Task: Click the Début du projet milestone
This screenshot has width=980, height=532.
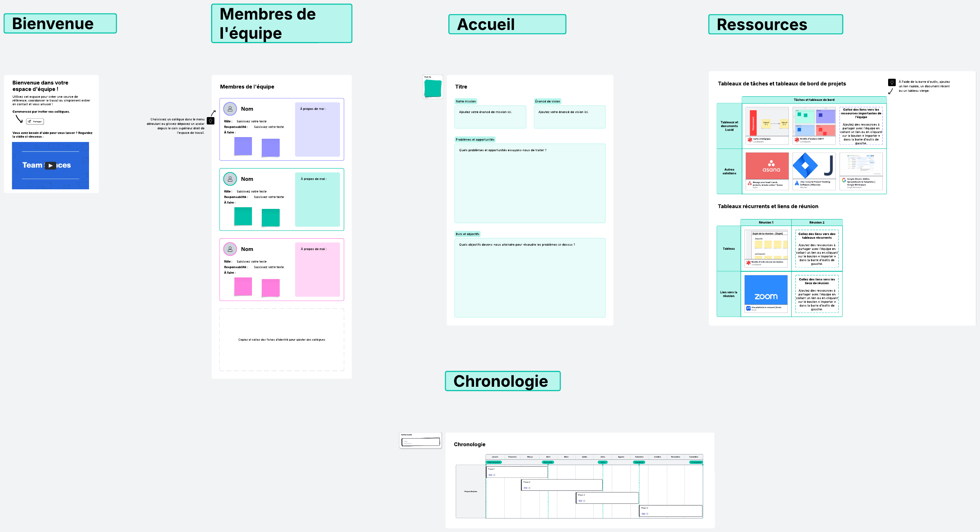Action: coord(494,462)
